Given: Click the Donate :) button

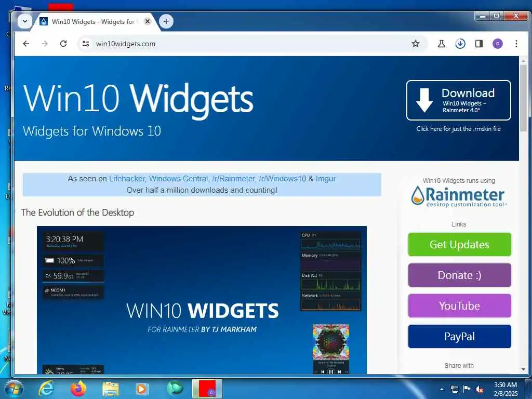Looking at the screenshot, I should point(459,275).
